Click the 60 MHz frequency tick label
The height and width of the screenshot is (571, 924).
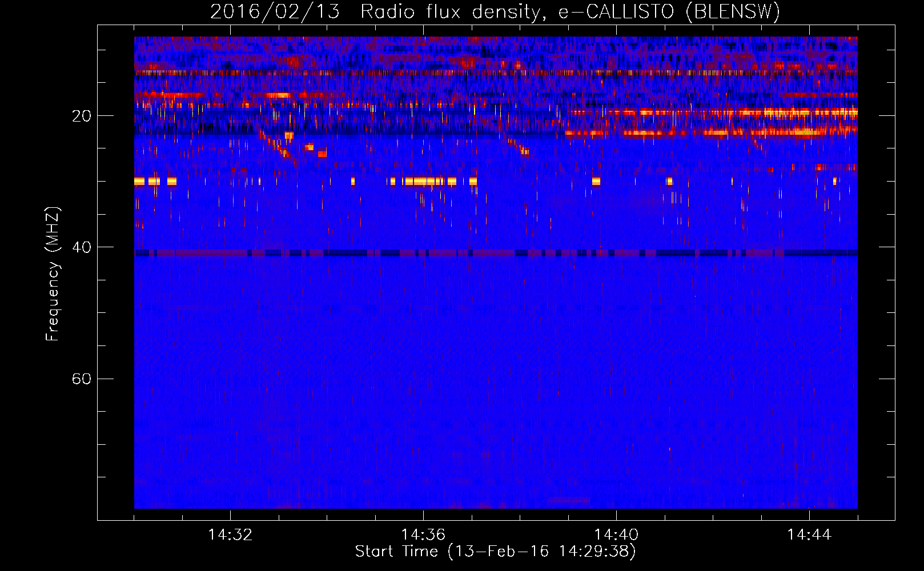click(x=82, y=379)
